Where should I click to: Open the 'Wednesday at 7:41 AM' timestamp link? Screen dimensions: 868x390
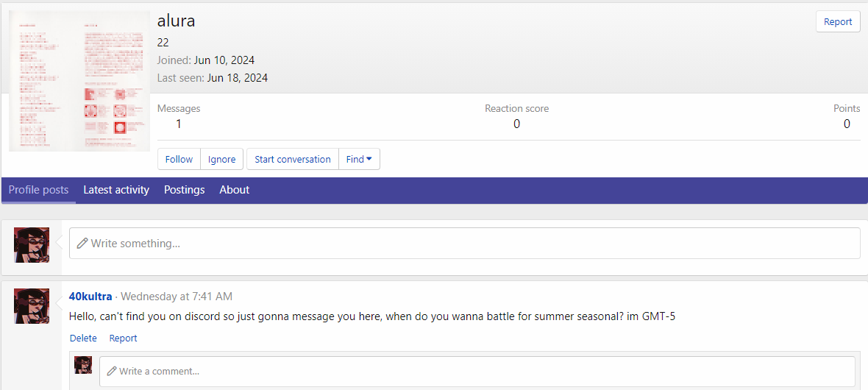[x=176, y=297]
